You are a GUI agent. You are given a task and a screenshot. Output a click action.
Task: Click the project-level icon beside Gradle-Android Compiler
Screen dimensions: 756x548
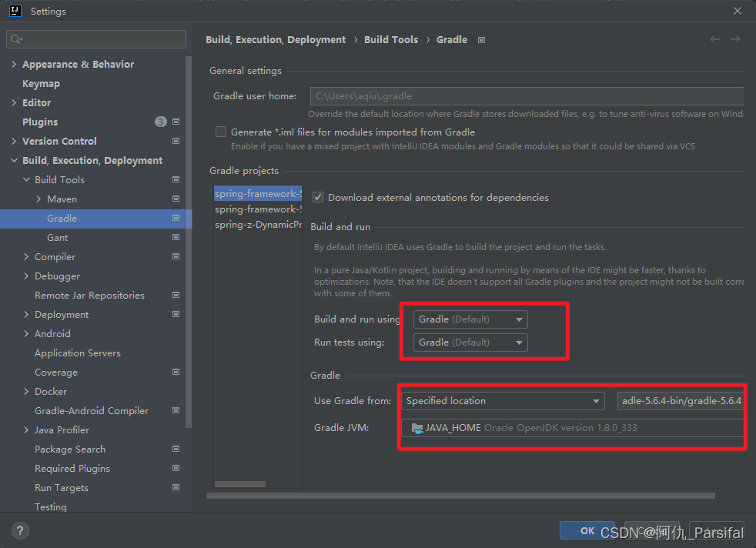pyautogui.click(x=176, y=411)
